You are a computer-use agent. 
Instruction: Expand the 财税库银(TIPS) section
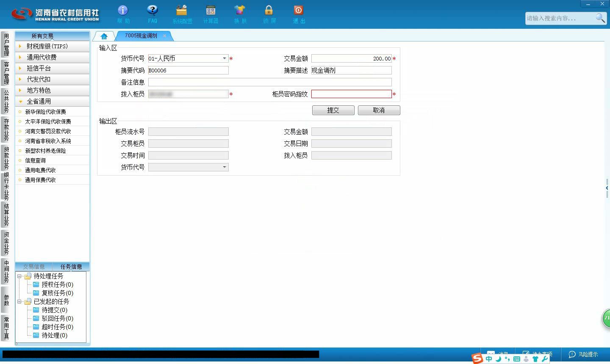pos(52,46)
